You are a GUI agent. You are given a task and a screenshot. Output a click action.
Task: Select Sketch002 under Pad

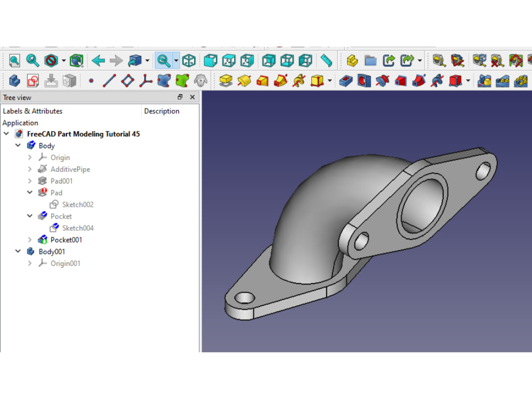[x=77, y=204]
